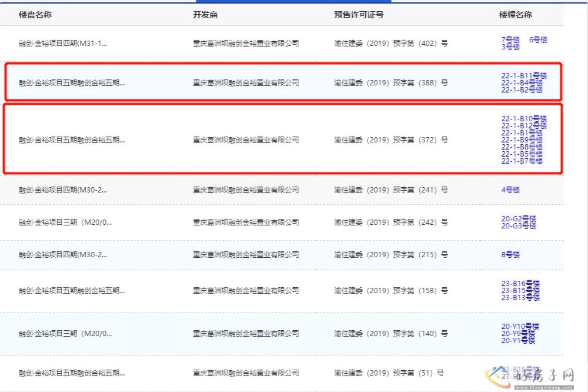Click the 楼盘名称 column header

(x=35, y=15)
